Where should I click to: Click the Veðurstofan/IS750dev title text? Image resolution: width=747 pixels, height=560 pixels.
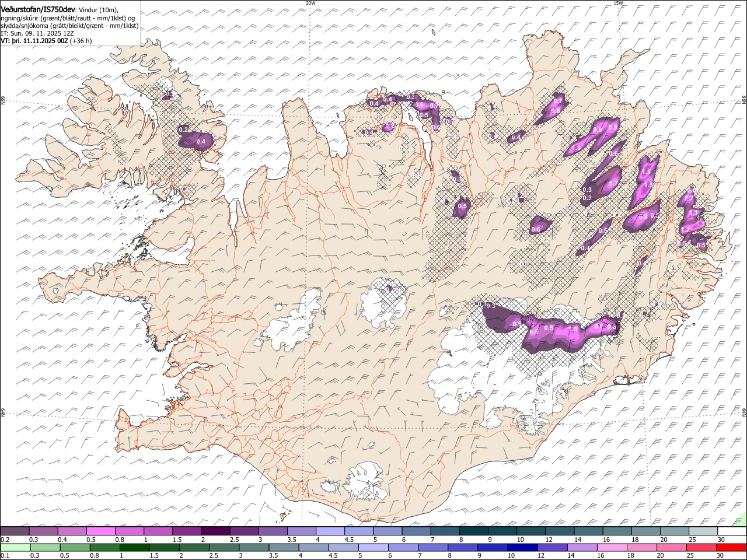(38, 10)
